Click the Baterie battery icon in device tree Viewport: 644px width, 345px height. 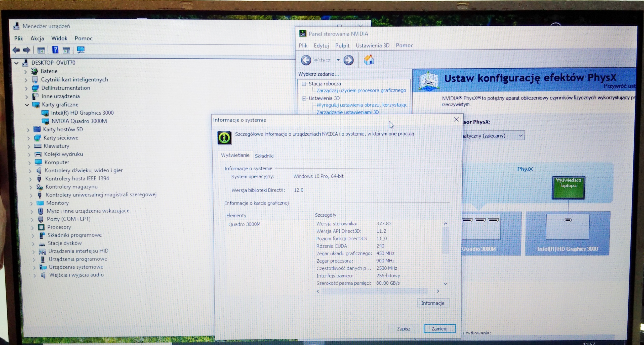pyautogui.click(x=34, y=71)
